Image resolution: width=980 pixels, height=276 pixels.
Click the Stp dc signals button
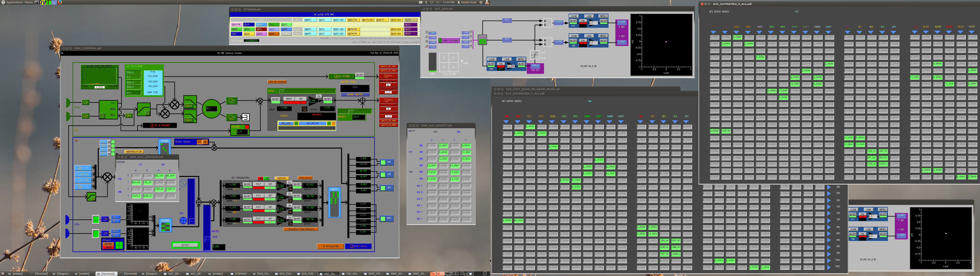click(x=277, y=82)
